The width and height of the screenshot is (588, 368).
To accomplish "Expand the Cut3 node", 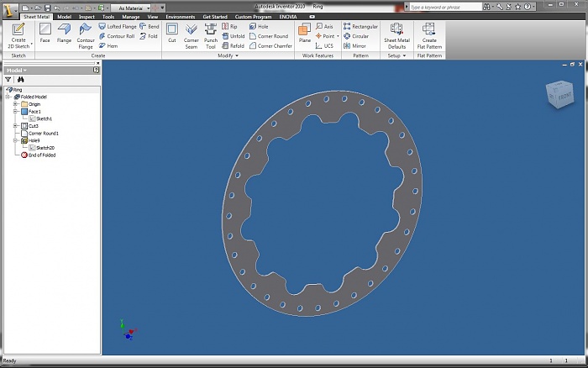I will tap(16, 126).
